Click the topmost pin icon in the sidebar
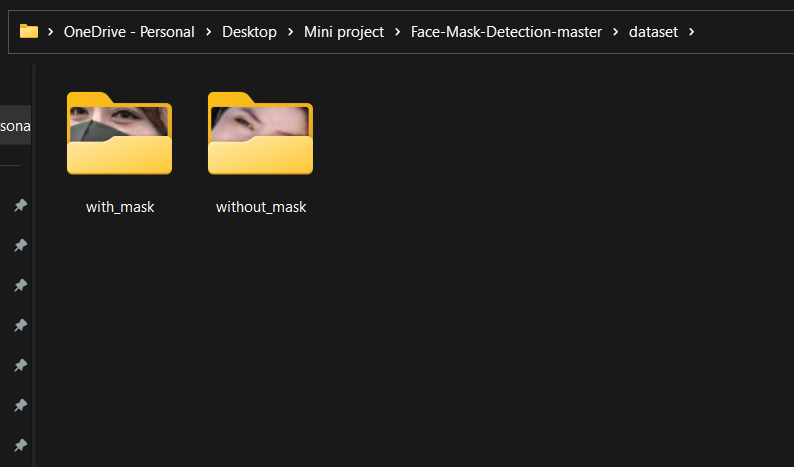The image size is (794, 467). [x=19, y=205]
